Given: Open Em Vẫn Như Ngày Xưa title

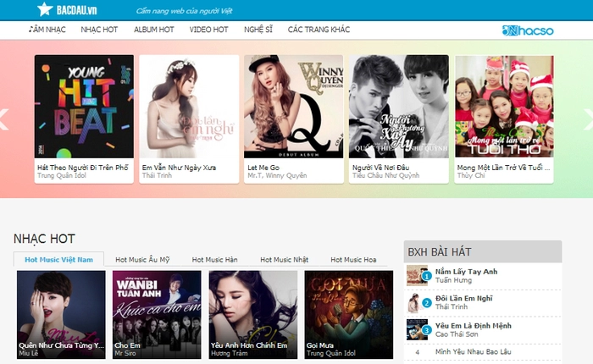Looking at the screenshot, I should click(179, 168).
